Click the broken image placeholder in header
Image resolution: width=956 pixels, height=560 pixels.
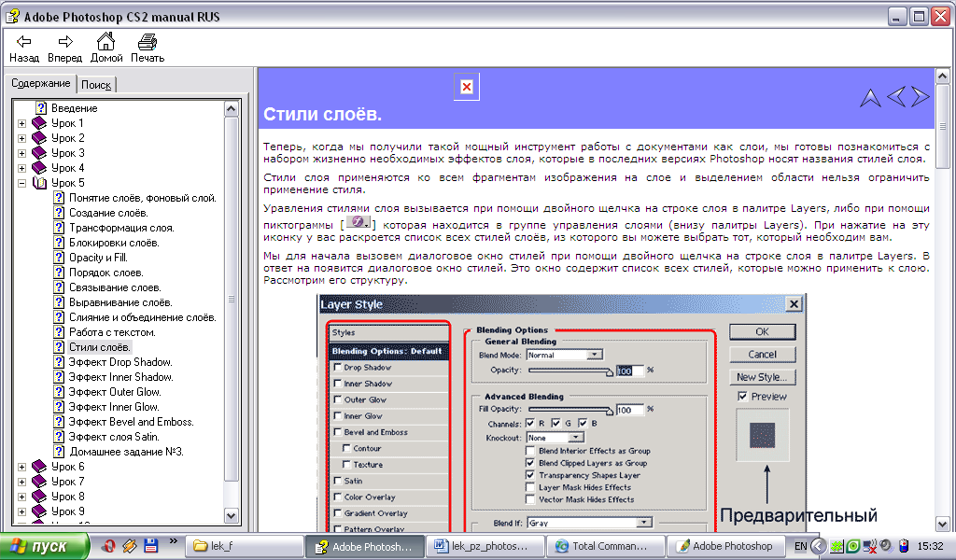467,87
